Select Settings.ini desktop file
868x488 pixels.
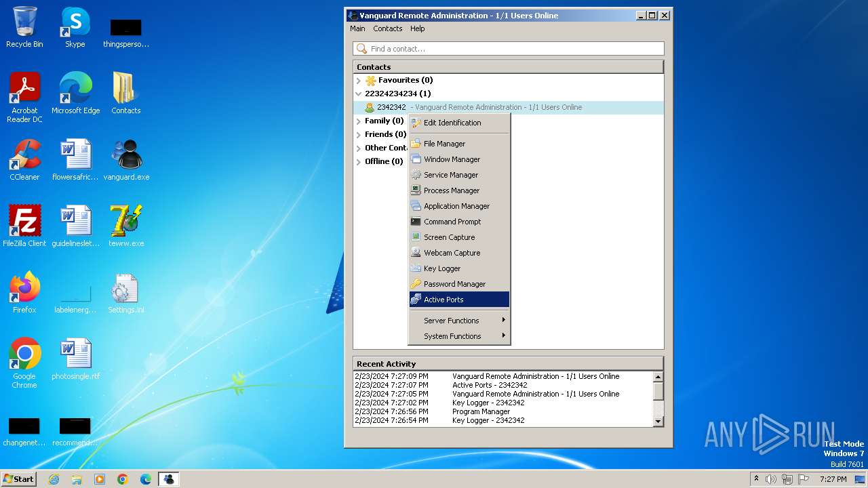coord(126,293)
